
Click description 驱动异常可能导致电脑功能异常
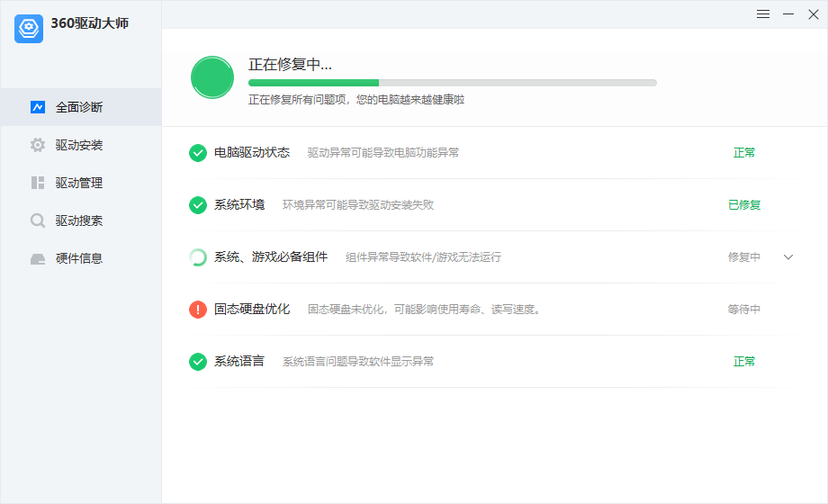[x=383, y=153]
